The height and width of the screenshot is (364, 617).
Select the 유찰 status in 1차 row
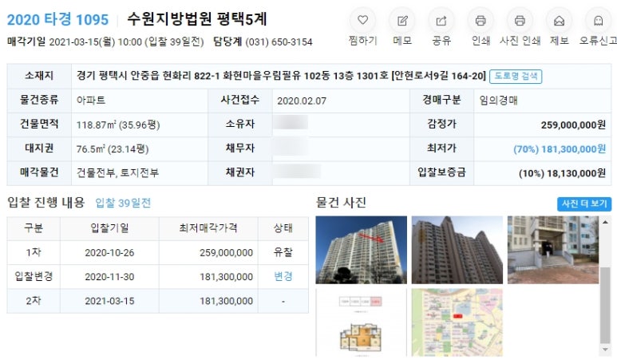tap(283, 252)
